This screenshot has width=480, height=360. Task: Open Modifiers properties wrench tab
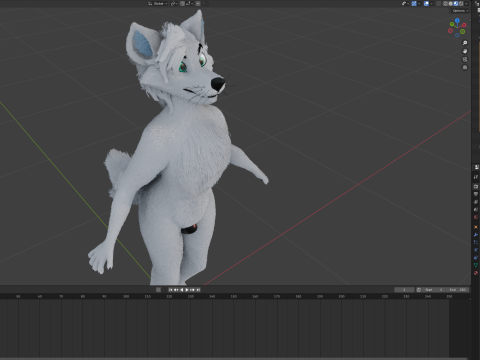(476, 235)
